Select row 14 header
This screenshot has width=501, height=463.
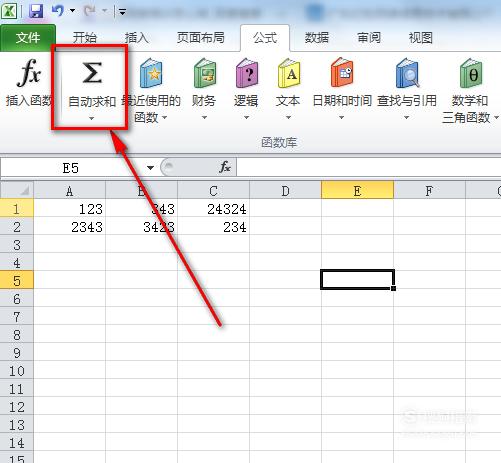tap(17, 443)
